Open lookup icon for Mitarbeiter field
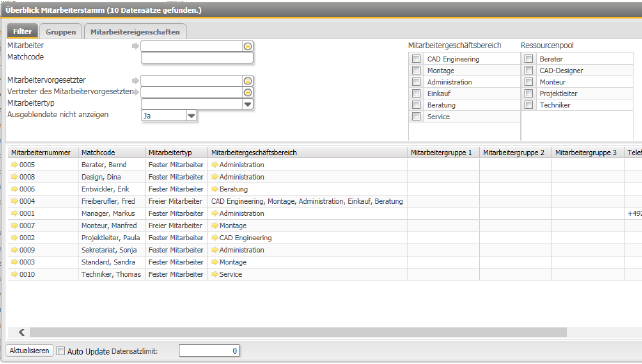The height and width of the screenshot is (364, 642). (248, 46)
